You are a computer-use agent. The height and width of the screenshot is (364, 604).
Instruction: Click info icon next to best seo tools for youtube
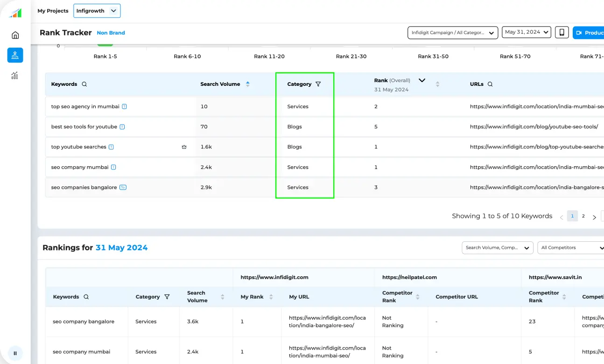[x=122, y=127]
